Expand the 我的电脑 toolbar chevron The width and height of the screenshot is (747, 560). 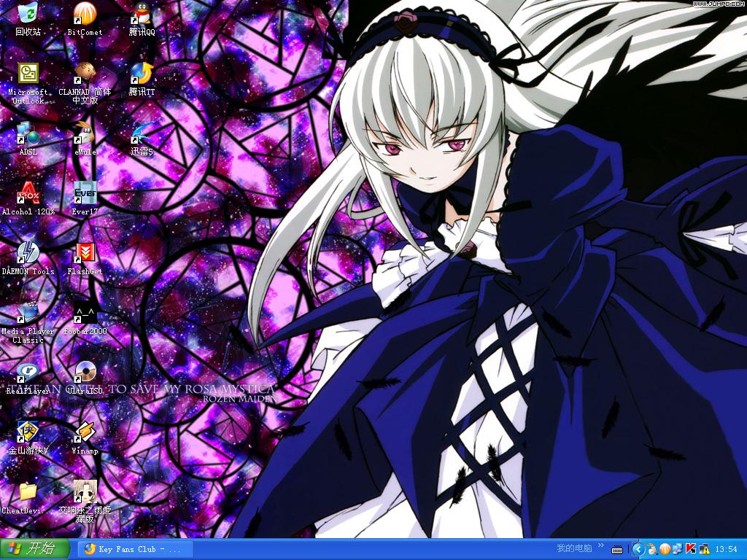tap(601, 545)
